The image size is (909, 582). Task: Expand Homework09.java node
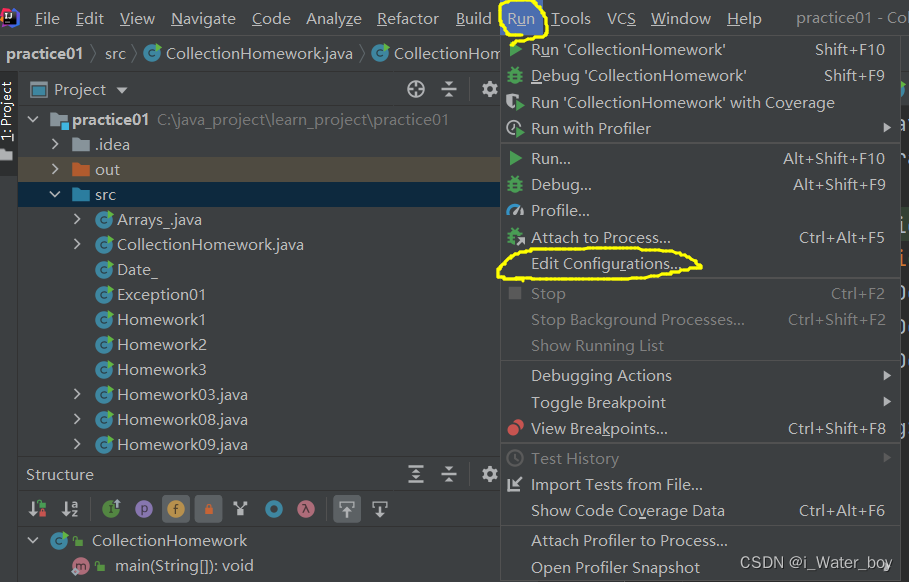click(x=77, y=444)
